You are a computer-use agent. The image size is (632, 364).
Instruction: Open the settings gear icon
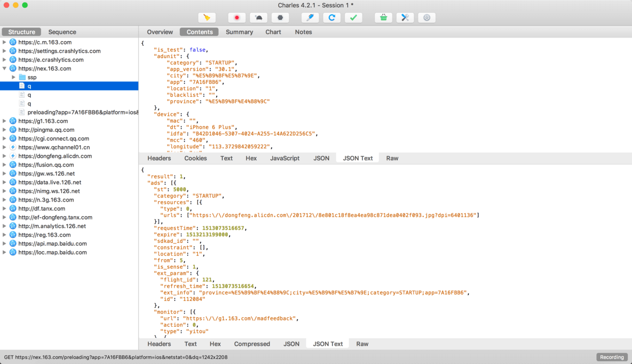(x=427, y=18)
